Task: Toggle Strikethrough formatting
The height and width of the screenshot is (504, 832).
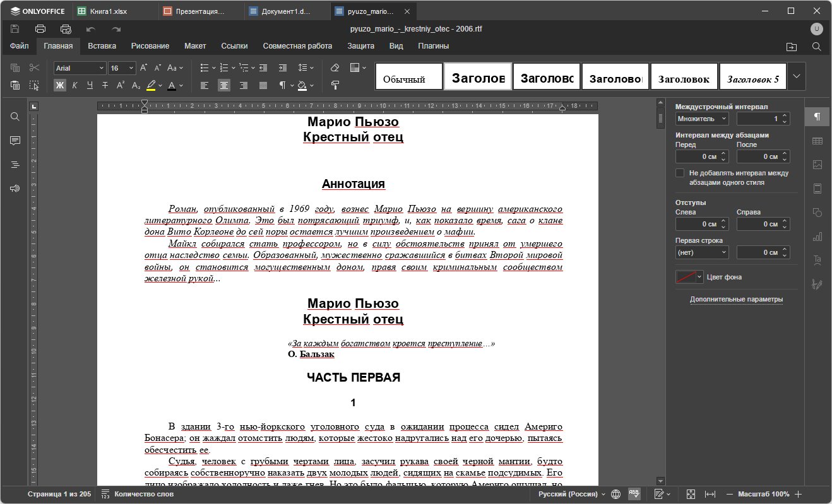Action: click(105, 85)
